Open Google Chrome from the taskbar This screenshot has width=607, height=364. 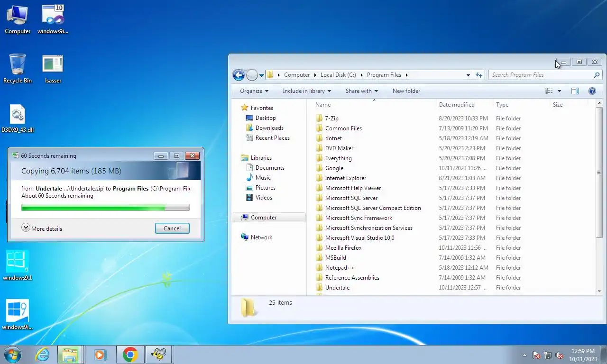pyautogui.click(x=130, y=355)
